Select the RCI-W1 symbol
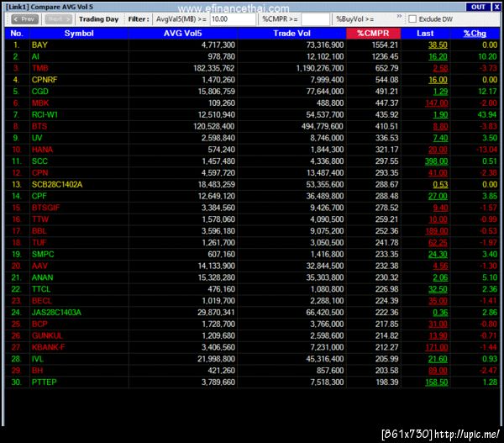The height and width of the screenshot is (443, 504). [45, 115]
